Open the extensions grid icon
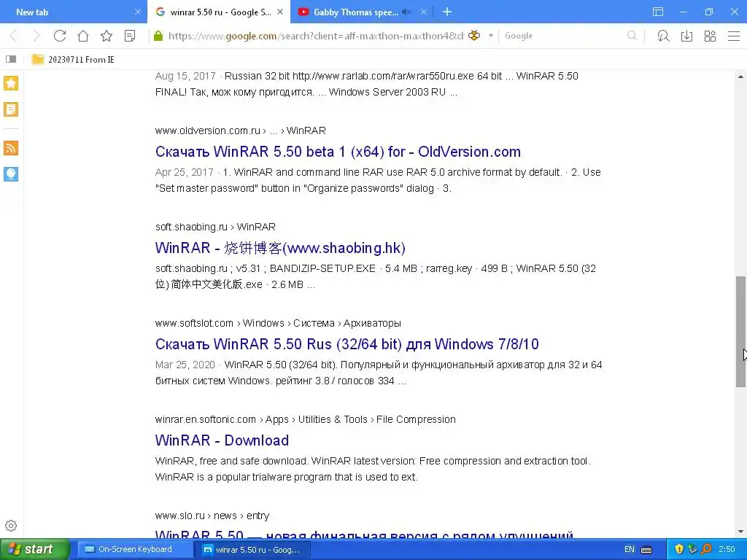 click(x=710, y=36)
